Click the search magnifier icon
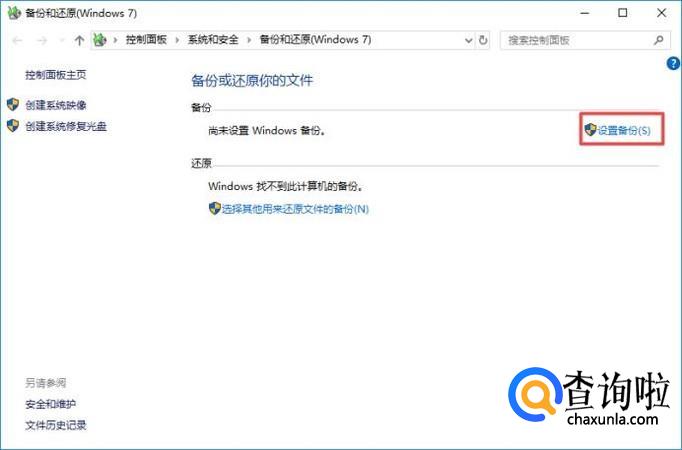Image resolution: width=682 pixels, height=450 pixels. 659,40
